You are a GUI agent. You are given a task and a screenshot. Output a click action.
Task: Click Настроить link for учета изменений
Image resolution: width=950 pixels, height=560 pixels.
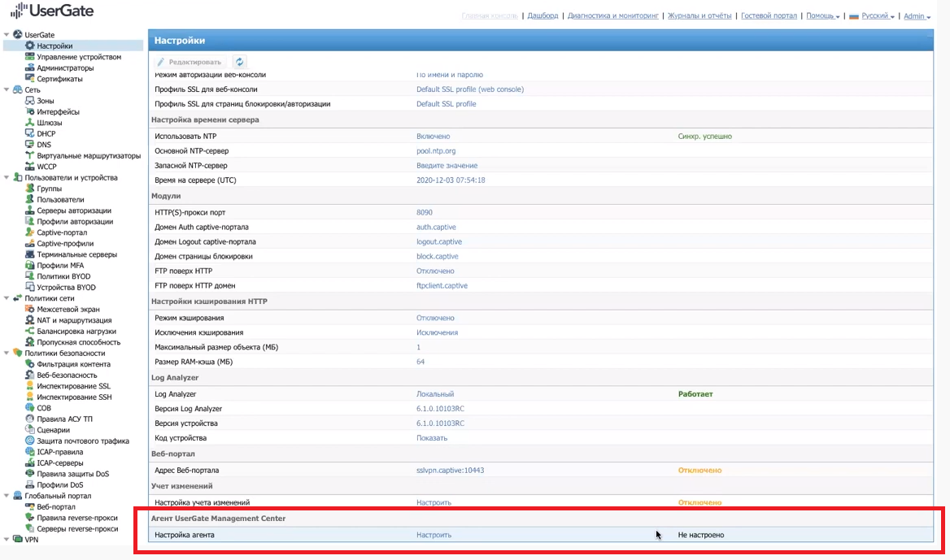(x=434, y=502)
